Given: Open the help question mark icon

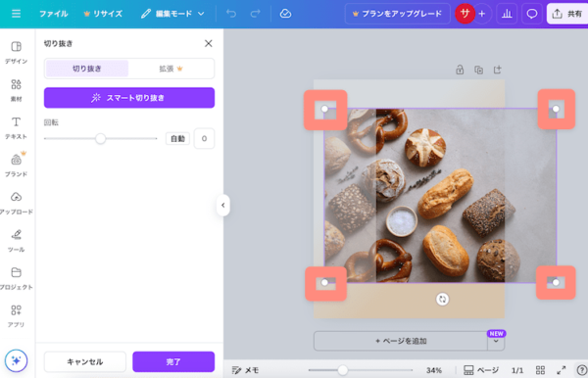Looking at the screenshot, I should coord(582,370).
